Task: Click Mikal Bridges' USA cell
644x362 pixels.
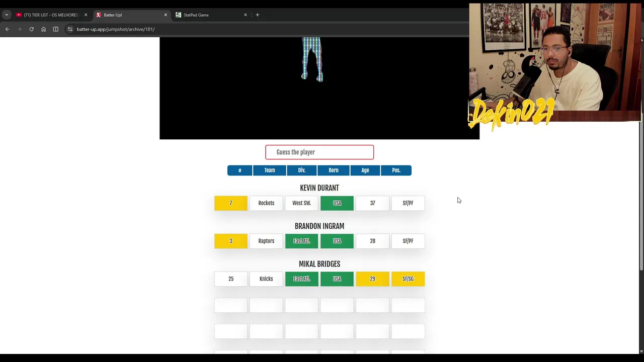Action: [x=337, y=279]
